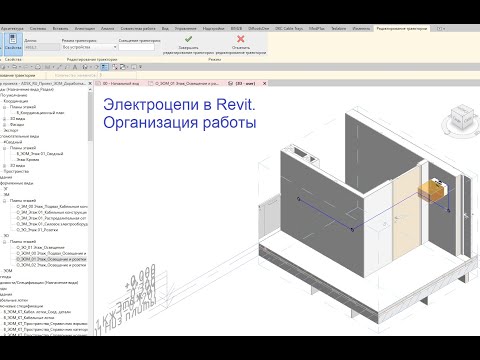Select the 'ЭОМ' tree node
This screenshot has height=360, width=480.
pos(7,271)
